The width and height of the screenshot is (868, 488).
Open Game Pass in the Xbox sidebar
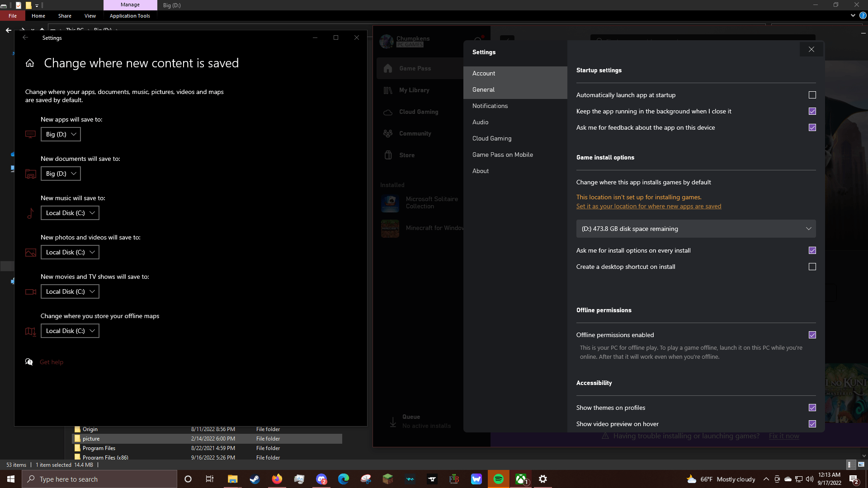coord(415,68)
